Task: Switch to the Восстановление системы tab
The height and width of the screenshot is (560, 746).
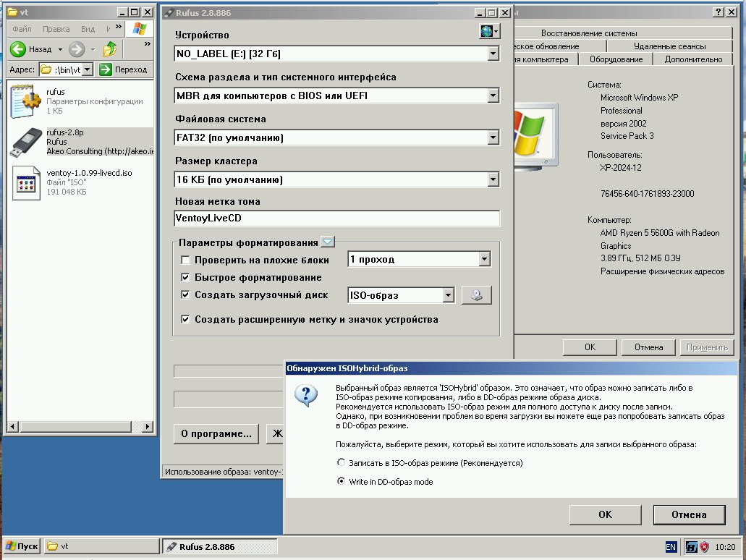Action: click(x=589, y=33)
